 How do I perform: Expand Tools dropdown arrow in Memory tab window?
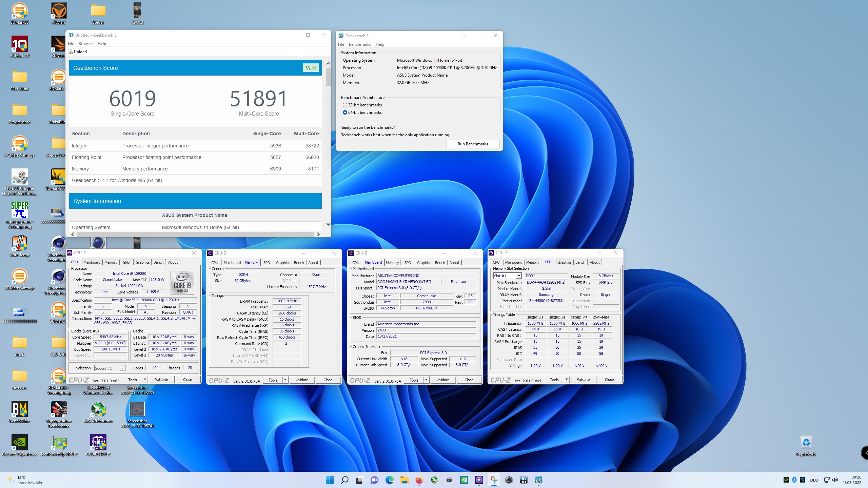coord(285,380)
